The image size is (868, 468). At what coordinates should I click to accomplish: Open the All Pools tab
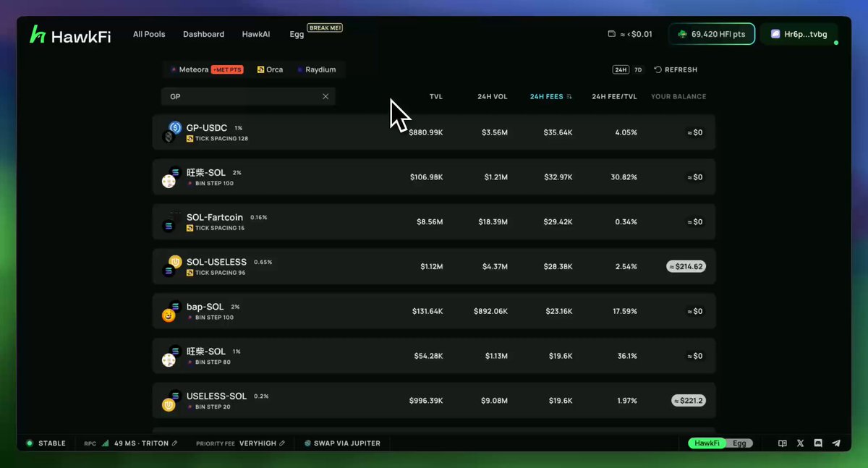[x=149, y=34]
